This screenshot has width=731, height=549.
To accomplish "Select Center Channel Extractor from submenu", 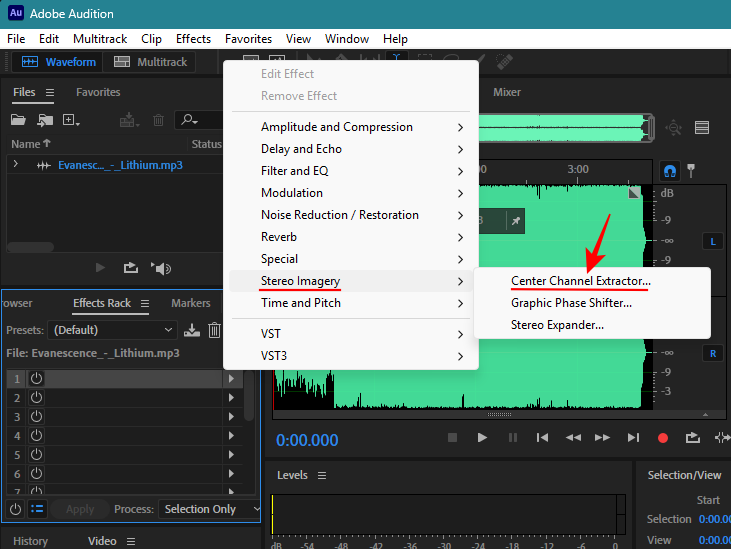I will click(580, 281).
